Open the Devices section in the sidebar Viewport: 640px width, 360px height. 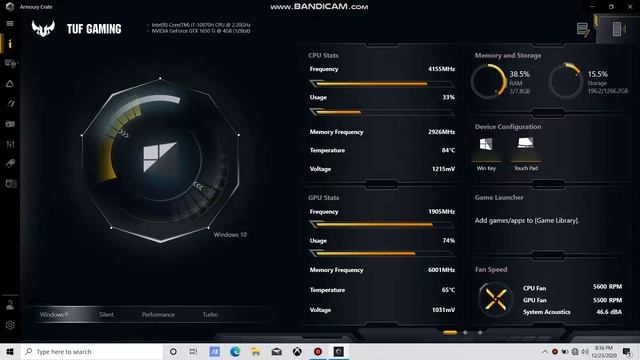click(10, 64)
